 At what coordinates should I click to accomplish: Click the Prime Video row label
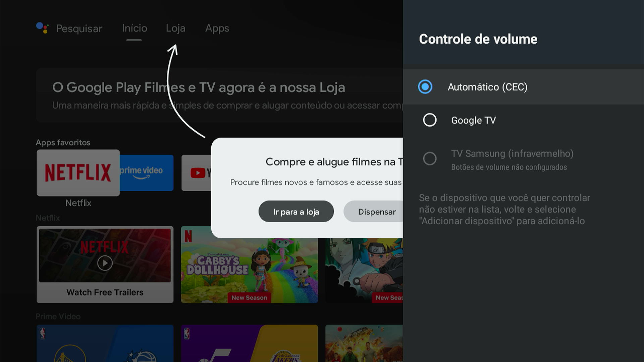point(58,316)
